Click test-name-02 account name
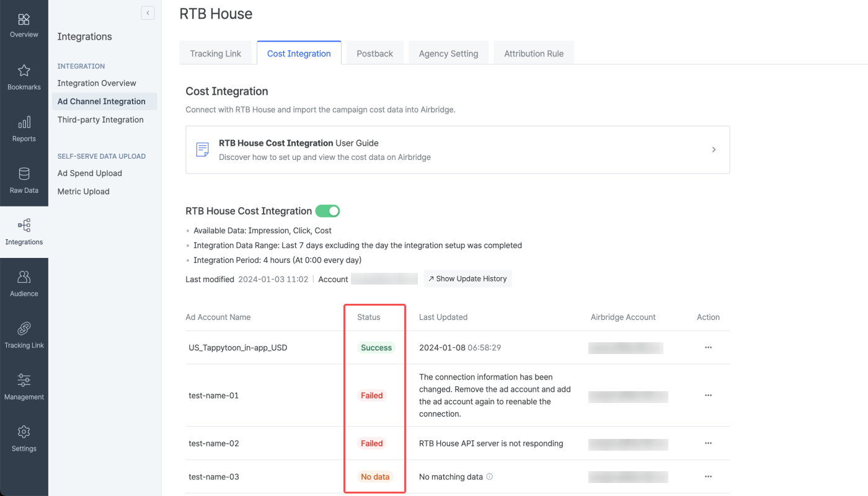868x496 pixels. click(214, 443)
